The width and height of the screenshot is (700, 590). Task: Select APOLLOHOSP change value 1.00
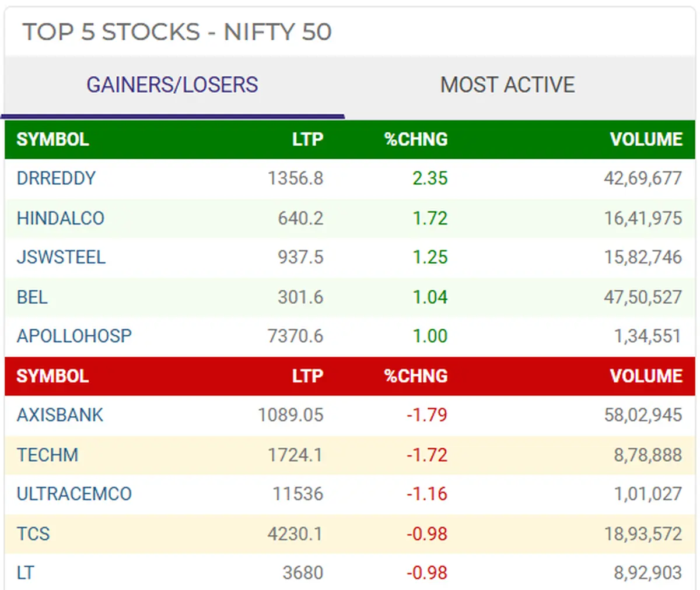pyautogui.click(x=430, y=336)
